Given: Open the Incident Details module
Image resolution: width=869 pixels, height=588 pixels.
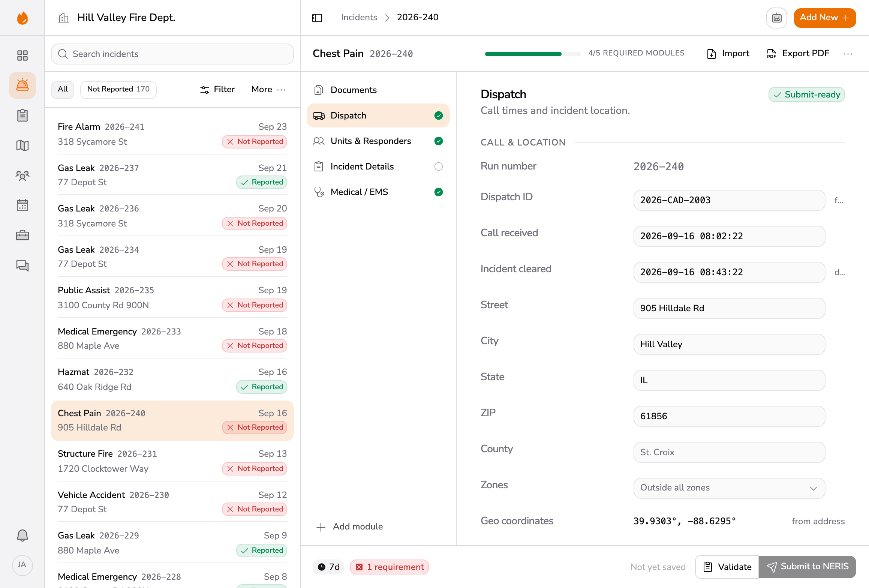Looking at the screenshot, I should pos(378,166).
